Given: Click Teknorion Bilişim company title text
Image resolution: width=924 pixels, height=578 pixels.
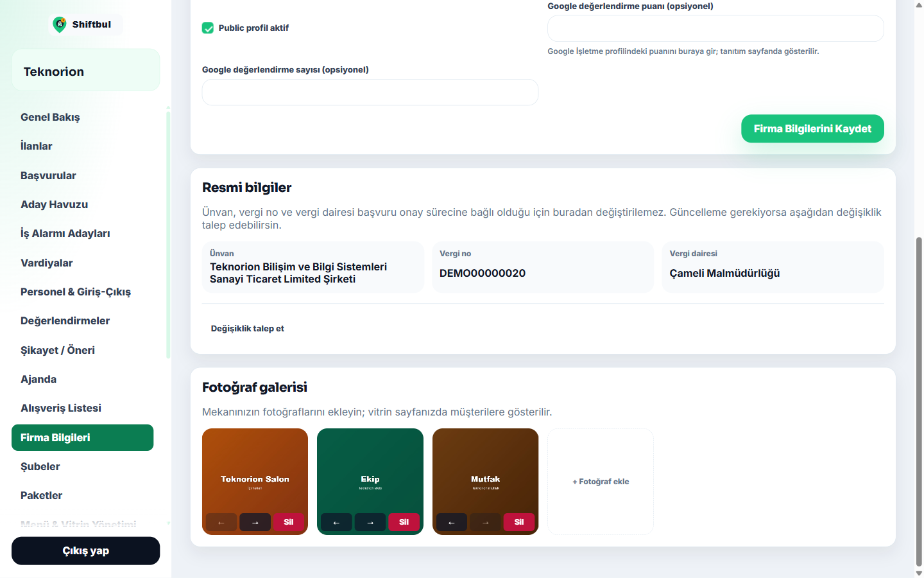Looking at the screenshot, I should (x=298, y=273).
